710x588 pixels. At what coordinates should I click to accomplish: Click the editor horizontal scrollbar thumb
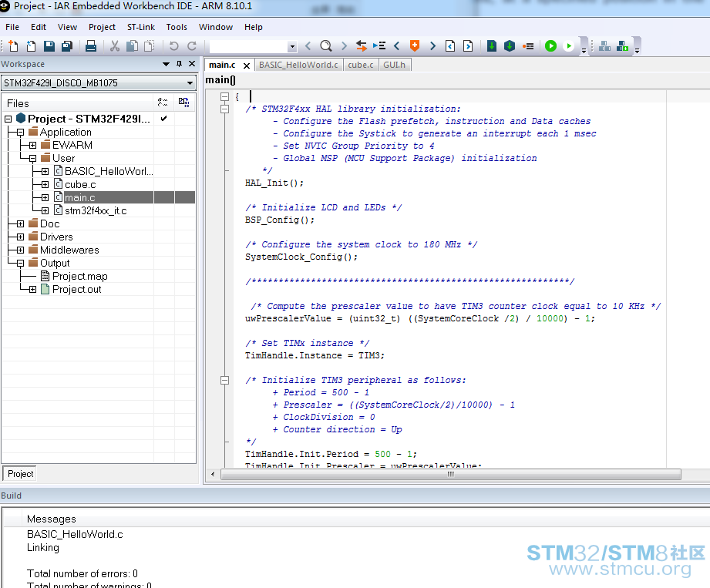(x=450, y=475)
